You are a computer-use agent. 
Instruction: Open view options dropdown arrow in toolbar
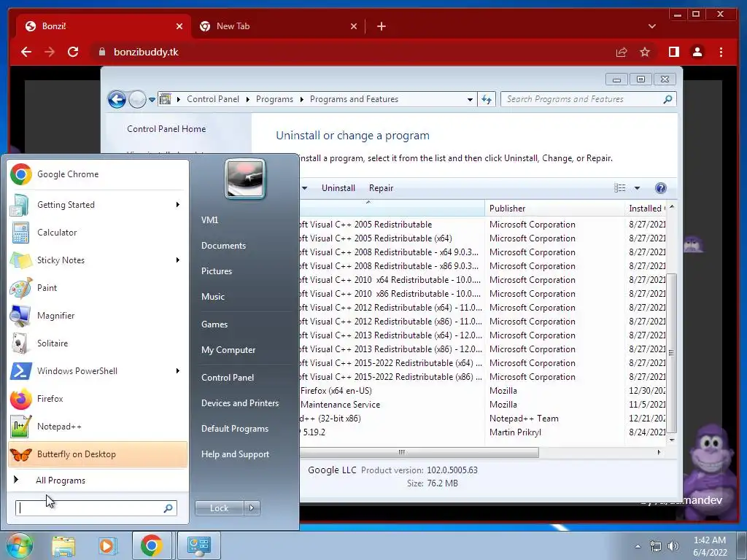(637, 188)
